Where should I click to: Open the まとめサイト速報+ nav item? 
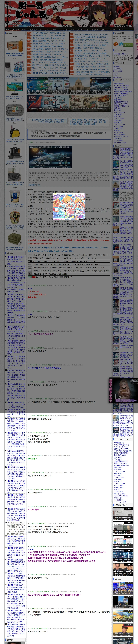[98, 30]
